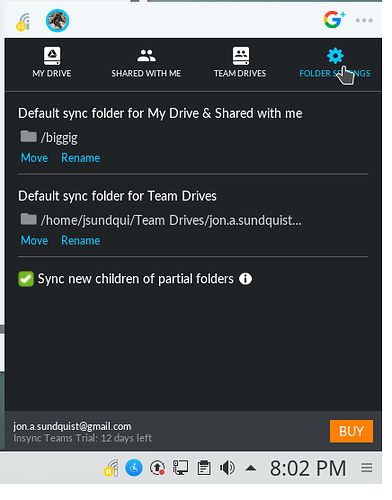392x500 pixels.
Task: Select the user account avatar
Action: (57, 21)
